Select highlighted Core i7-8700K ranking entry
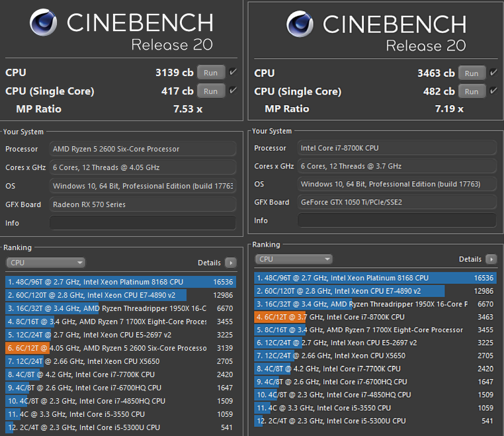Image resolution: width=504 pixels, height=436 pixels. pyautogui.click(x=376, y=317)
